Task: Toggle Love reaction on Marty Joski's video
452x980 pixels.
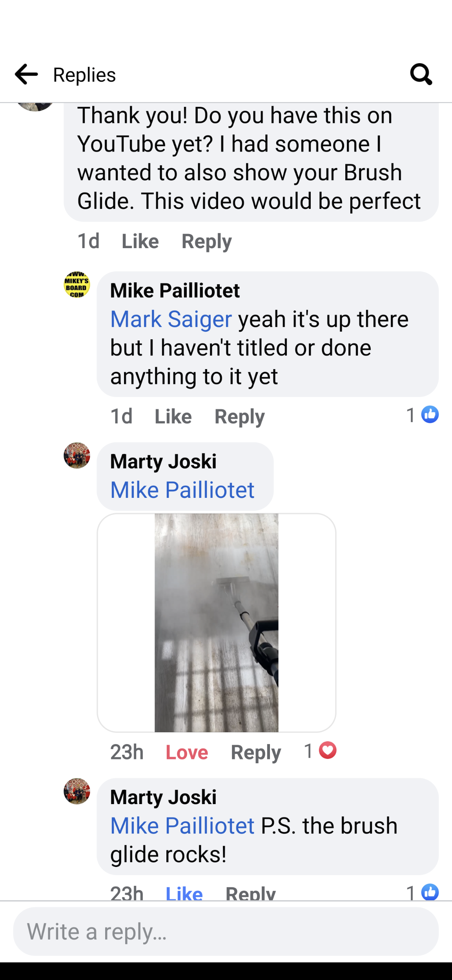Action: coord(187,752)
